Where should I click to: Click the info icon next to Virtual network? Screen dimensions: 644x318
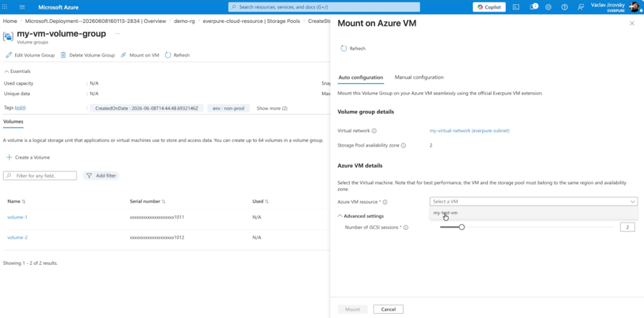pyautogui.click(x=374, y=131)
